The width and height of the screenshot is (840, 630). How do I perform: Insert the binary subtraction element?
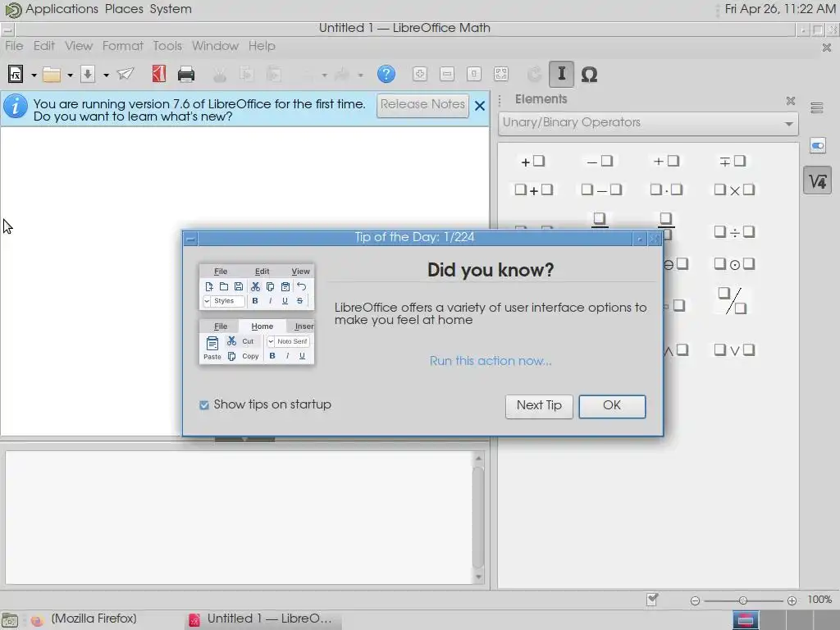click(601, 189)
